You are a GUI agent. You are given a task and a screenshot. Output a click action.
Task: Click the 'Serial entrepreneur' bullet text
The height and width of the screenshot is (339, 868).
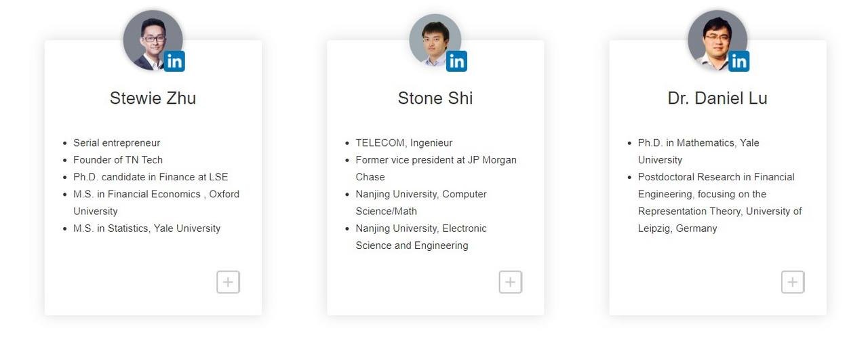tap(117, 143)
